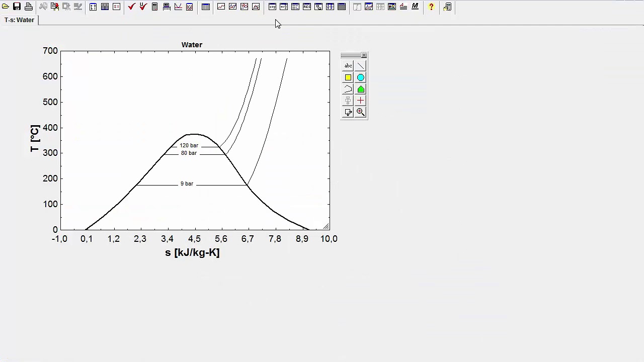The image size is (644, 362).
Task: Select the green polygon tool
Action: point(361,89)
